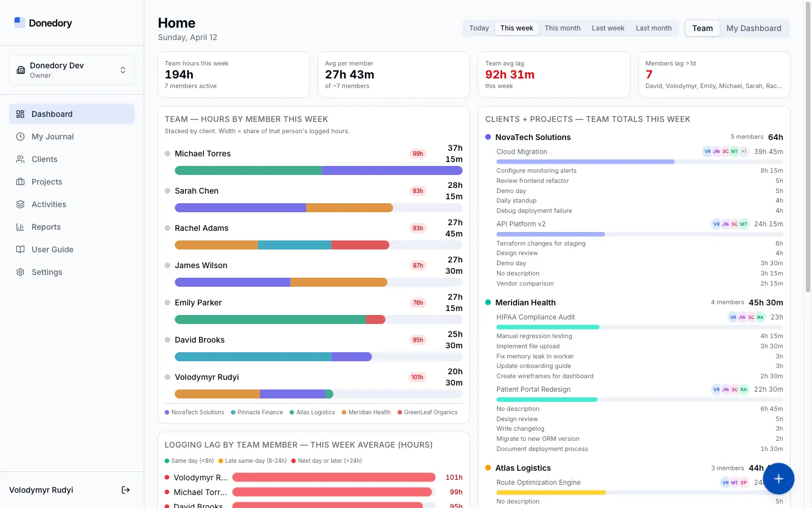Click the logout icon beside Volodymyr Rudyi

coord(126,490)
